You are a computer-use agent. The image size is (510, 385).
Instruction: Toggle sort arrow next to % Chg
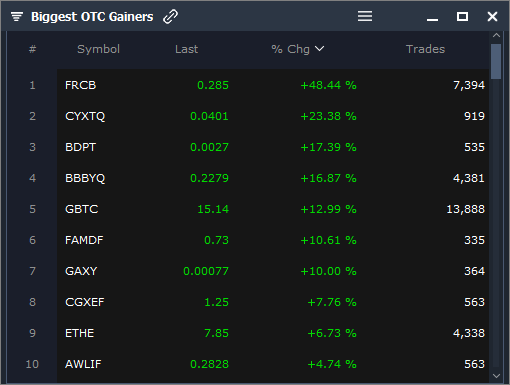[319, 49]
